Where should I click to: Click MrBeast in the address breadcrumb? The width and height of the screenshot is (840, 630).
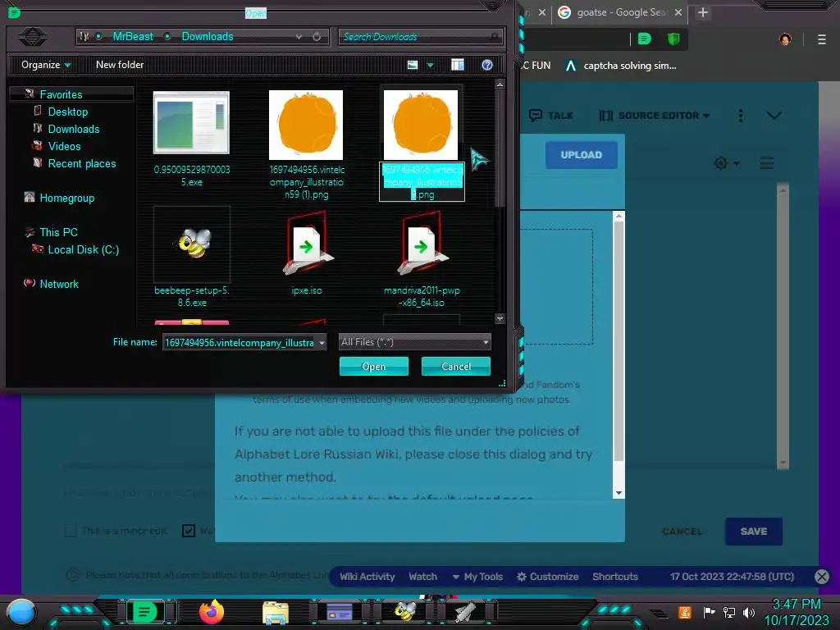(x=133, y=36)
